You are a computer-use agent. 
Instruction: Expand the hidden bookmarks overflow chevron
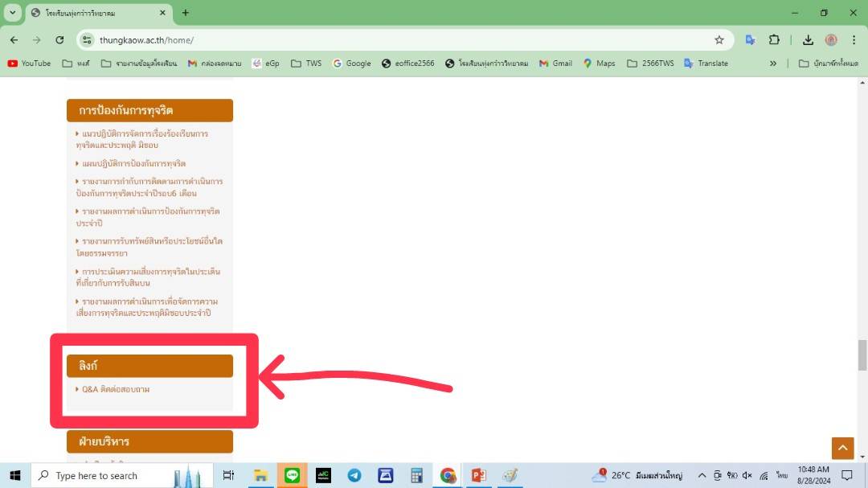point(773,63)
